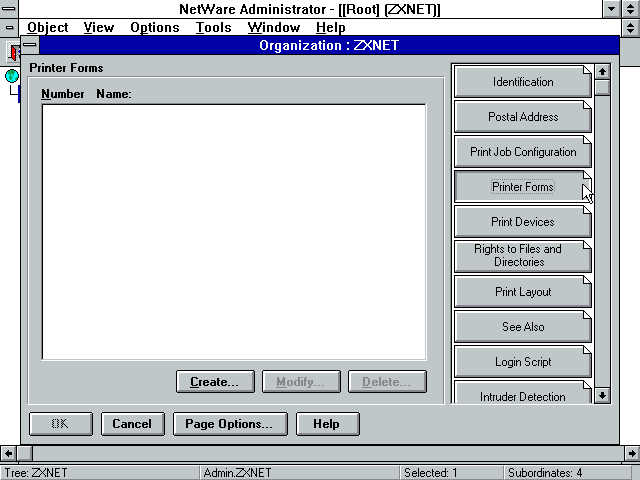This screenshot has width=640, height=480.
Task: Open the Help menu in menu bar
Action: tap(331, 27)
